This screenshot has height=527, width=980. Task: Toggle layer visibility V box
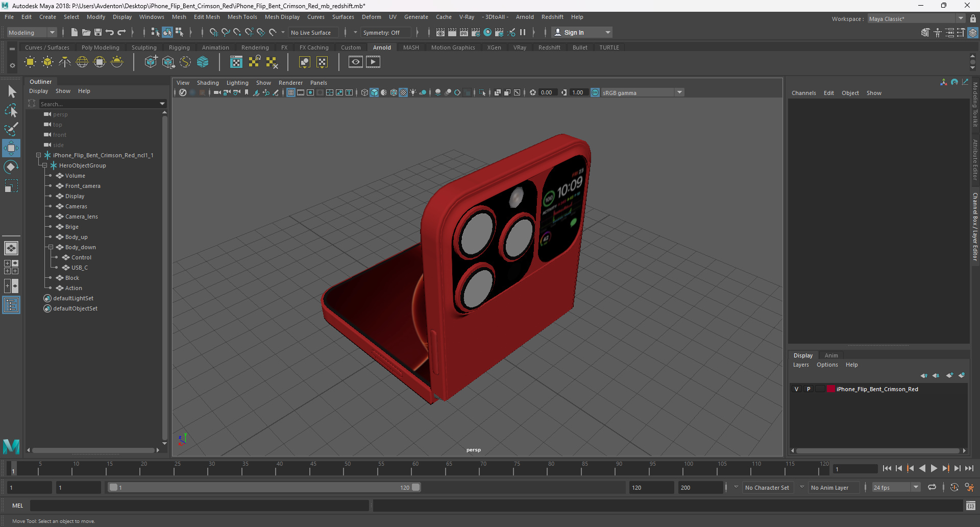tap(796, 389)
